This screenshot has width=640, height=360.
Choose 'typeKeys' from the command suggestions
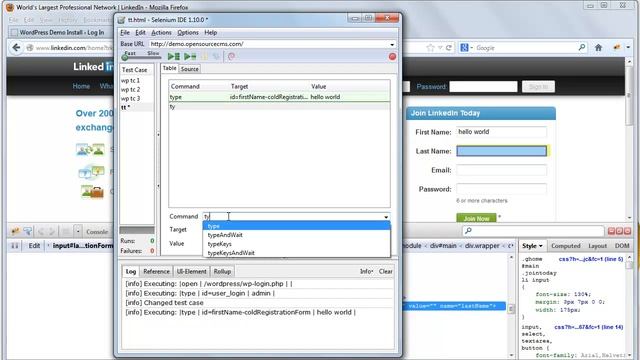[296, 244]
